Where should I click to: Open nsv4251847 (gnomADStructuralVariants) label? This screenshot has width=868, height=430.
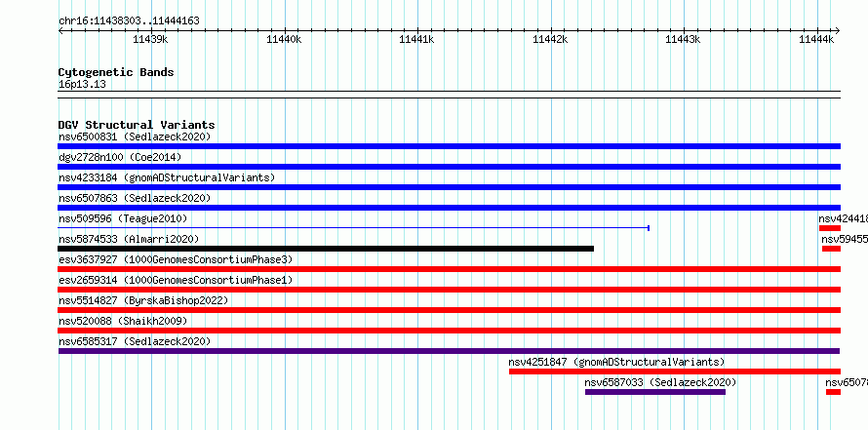coord(616,362)
